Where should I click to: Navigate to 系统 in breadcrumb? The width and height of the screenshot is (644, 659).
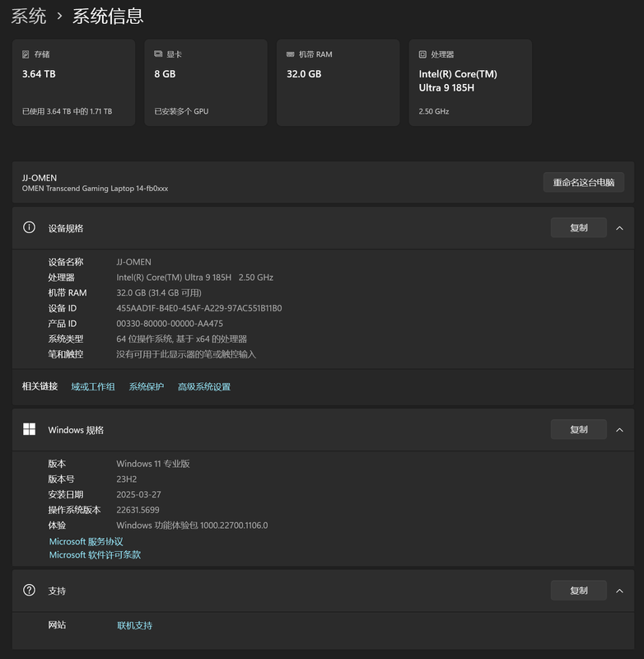pos(29,16)
